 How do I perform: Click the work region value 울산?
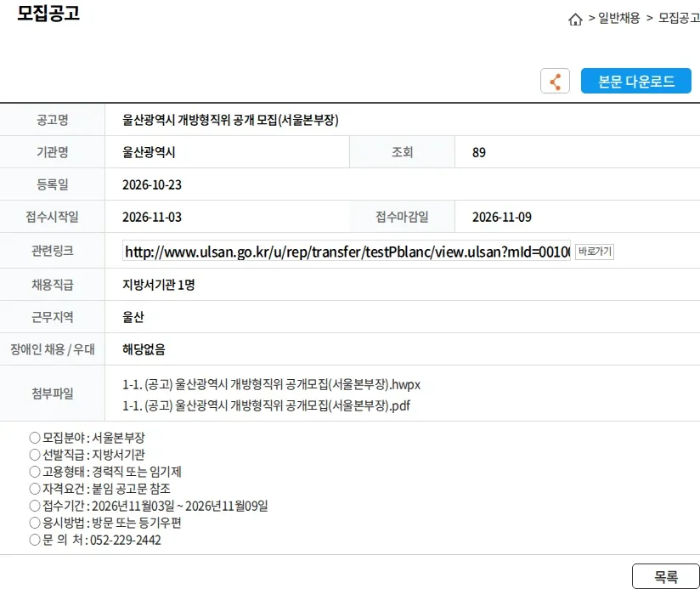pos(133,317)
